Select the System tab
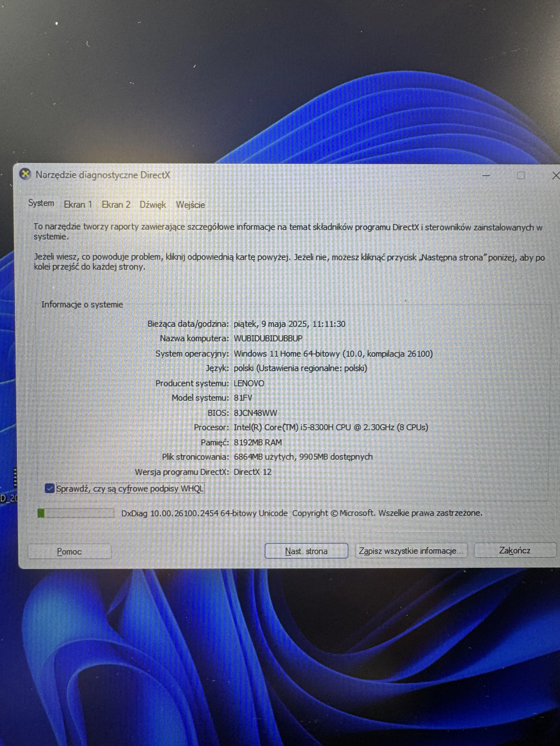This screenshot has height=746, width=560. click(41, 203)
